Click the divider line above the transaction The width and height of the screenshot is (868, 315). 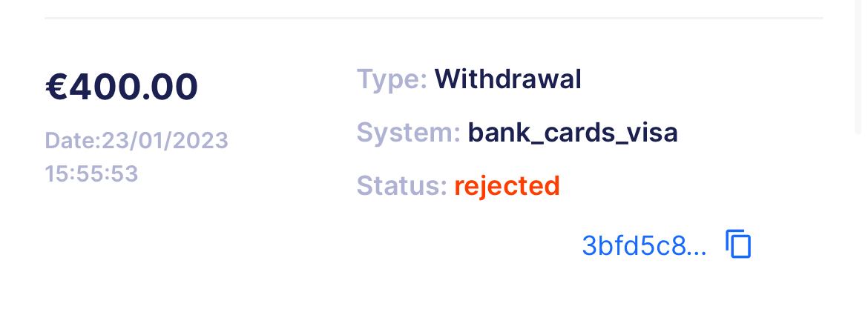(433, 17)
